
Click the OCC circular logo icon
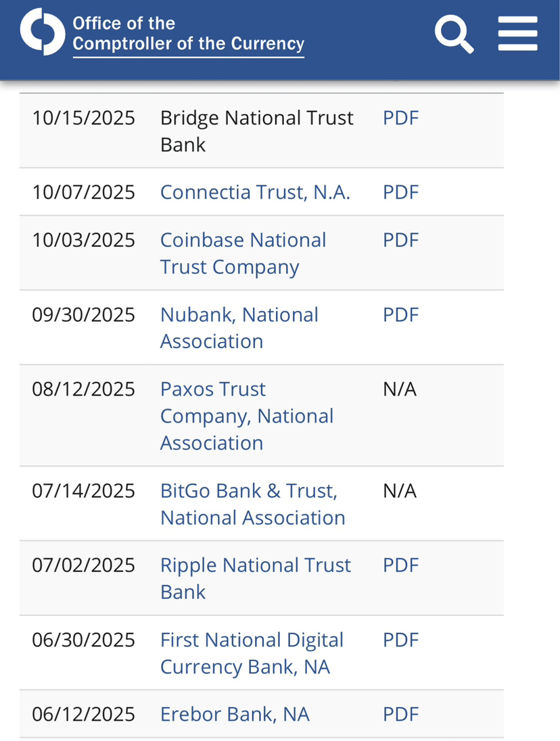pyautogui.click(x=43, y=32)
